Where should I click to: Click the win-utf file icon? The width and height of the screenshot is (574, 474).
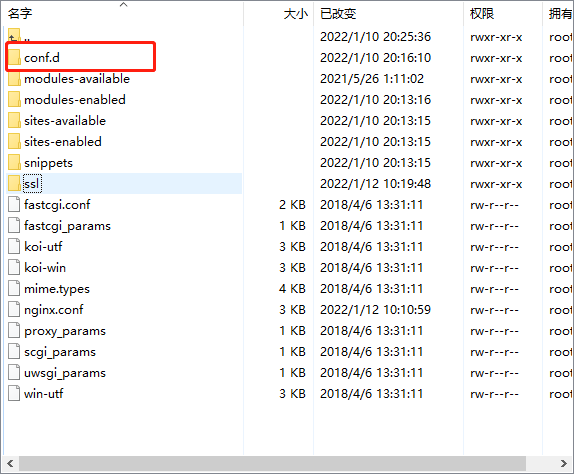[14, 393]
